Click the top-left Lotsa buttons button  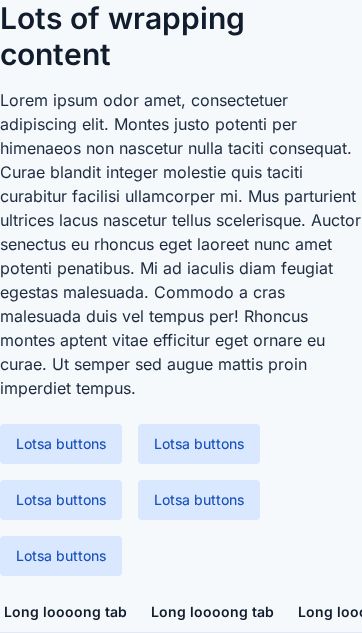point(61,444)
